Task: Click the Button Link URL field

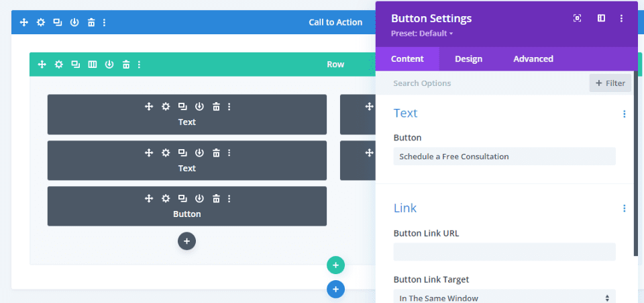Action: (x=504, y=252)
